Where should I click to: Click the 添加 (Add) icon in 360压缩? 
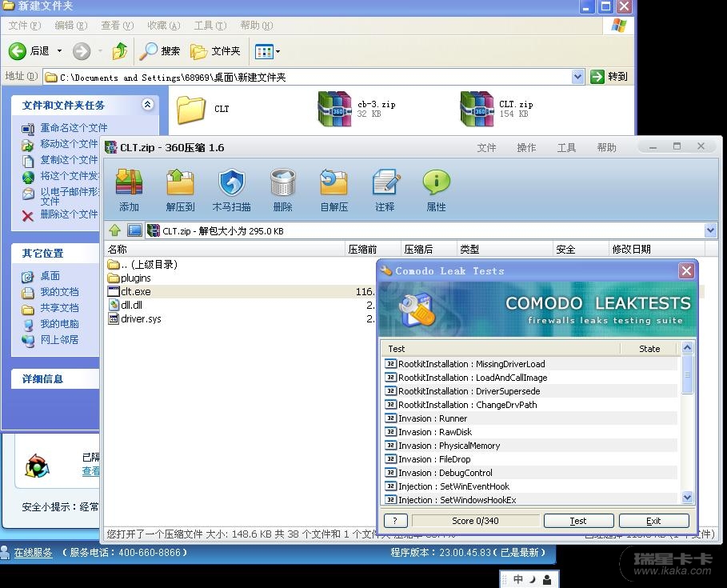tap(129, 184)
